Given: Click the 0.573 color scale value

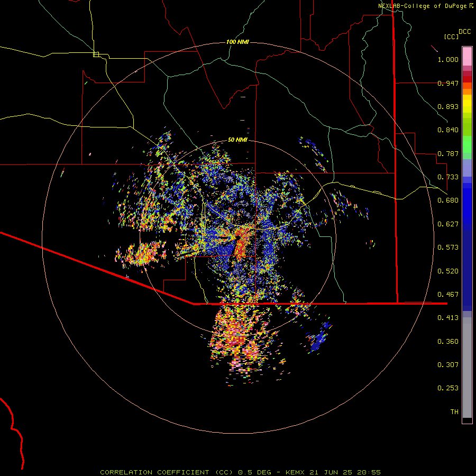Looking at the screenshot, I should (448, 248).
